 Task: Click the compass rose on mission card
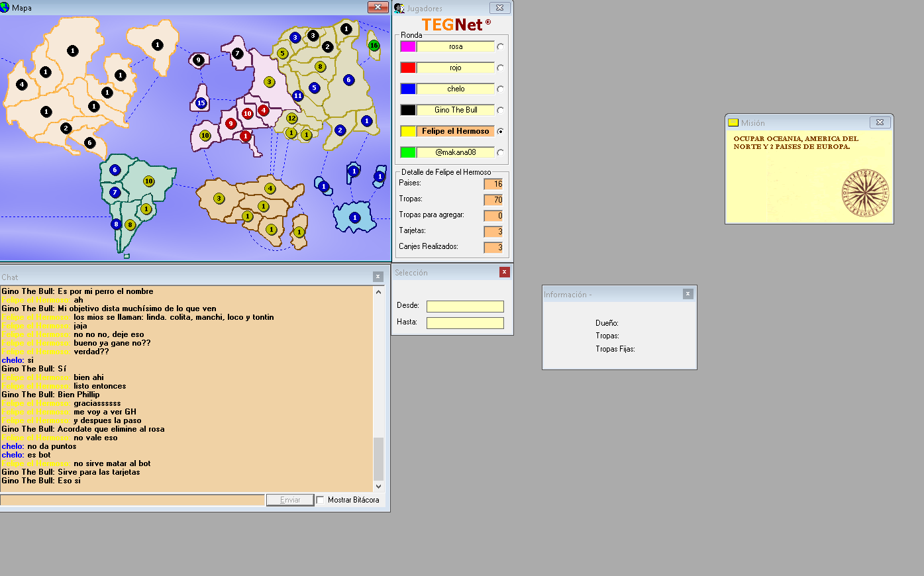click(864, 193)
